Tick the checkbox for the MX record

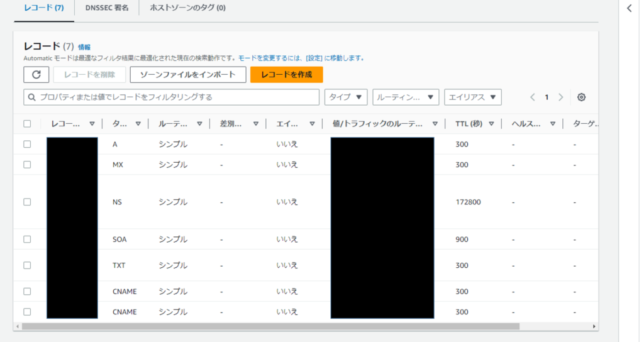click(x=27, y=164)
